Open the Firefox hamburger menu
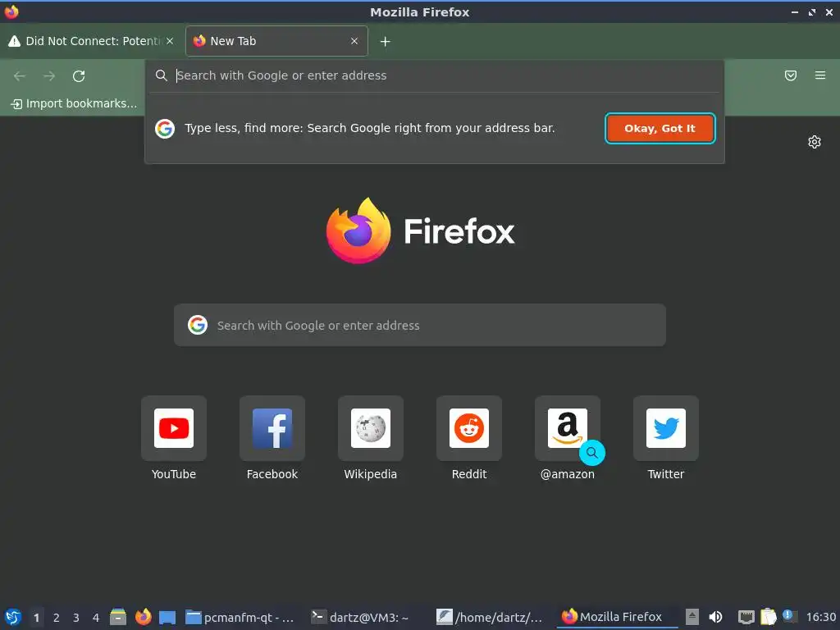 pyautogui.click(x=820, y=75)
